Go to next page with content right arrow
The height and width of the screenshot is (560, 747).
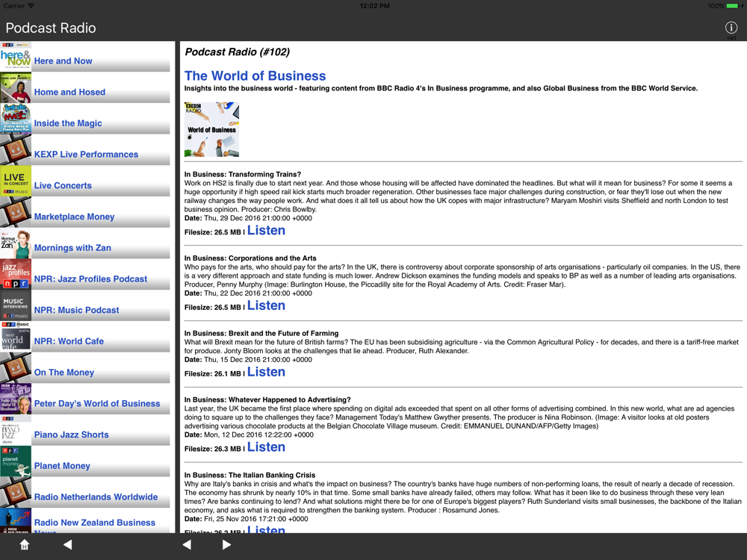pyautogui.click(x=227, y=545)
